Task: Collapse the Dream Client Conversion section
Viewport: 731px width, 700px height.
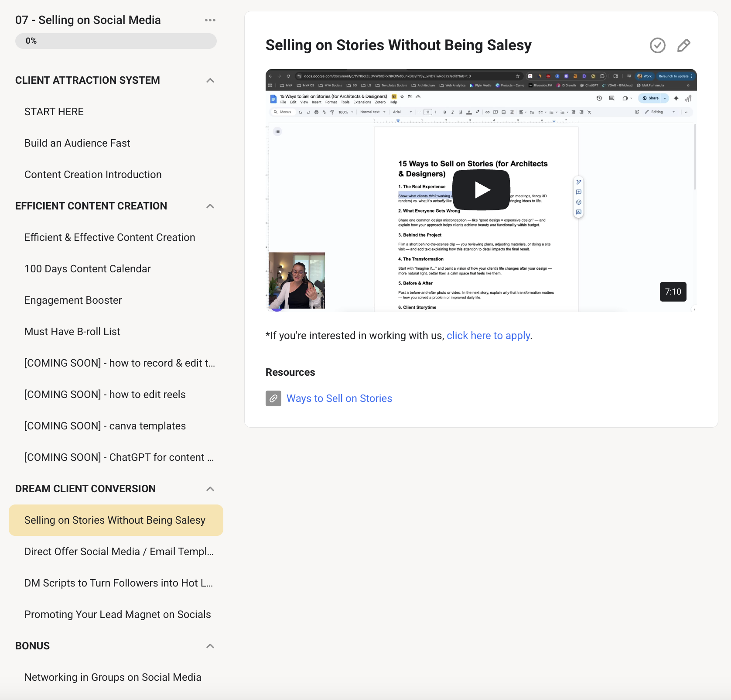Action: pos(210,489)
